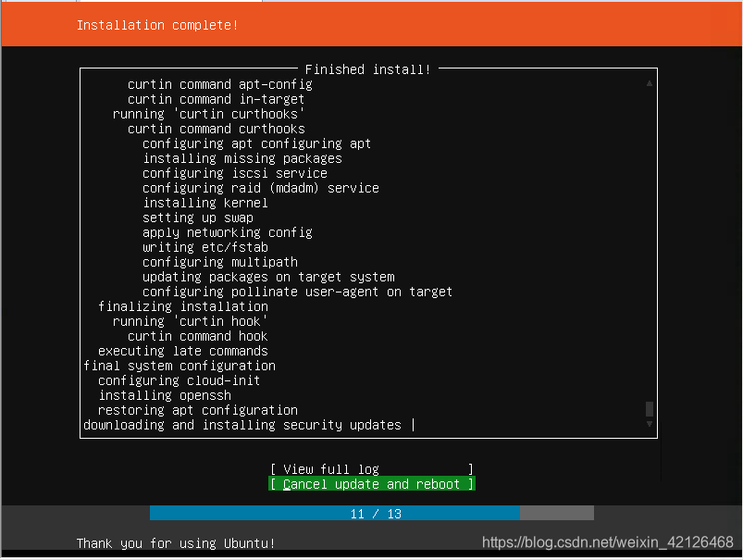743x560 pixels.
Task: Select 'curtin command curthooks' log line
Action: tap(217, 129)
